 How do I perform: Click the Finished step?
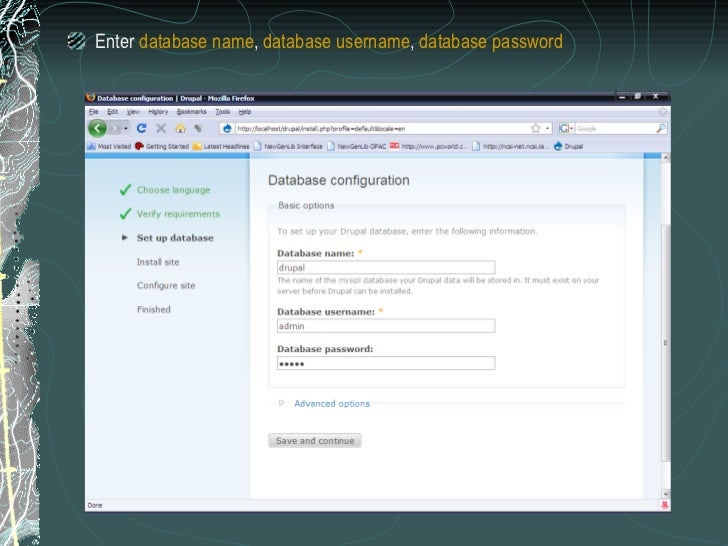[x=154, y=309]
